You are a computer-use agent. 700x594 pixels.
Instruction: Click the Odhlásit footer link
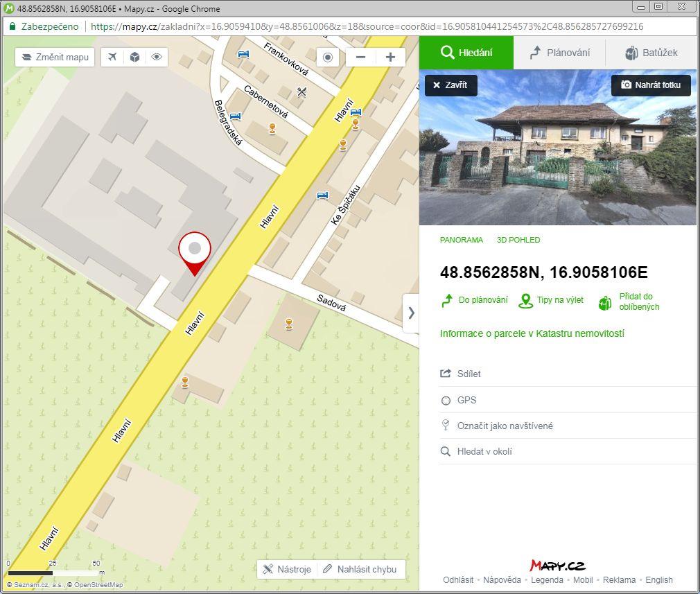click(458, 579)
